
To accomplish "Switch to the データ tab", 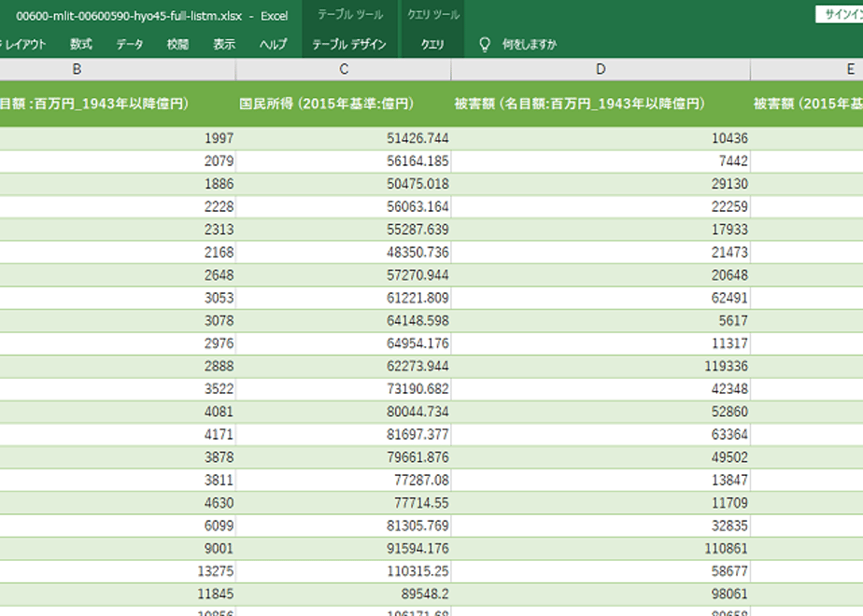I will pyautogui.click(x=129, y=45).
